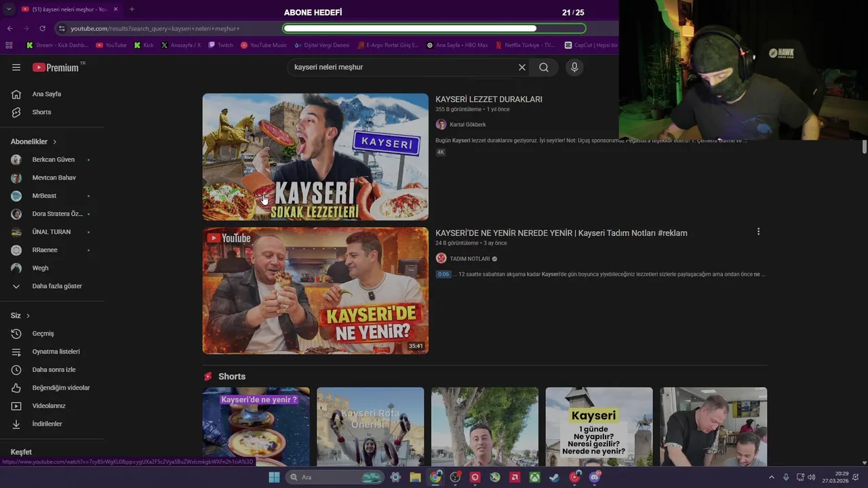This screenshot has height=488, width=868.
Task: Open Windows Settings gear in taskbar
Action: point(395,477)
